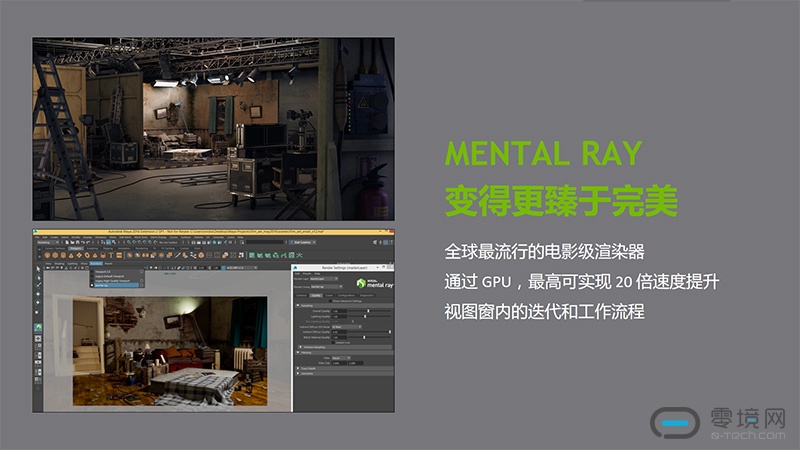Open option box beside Legacy High Quality Viewport
The width and height of the screenshot is (800, 450).
tap(141, 281)
